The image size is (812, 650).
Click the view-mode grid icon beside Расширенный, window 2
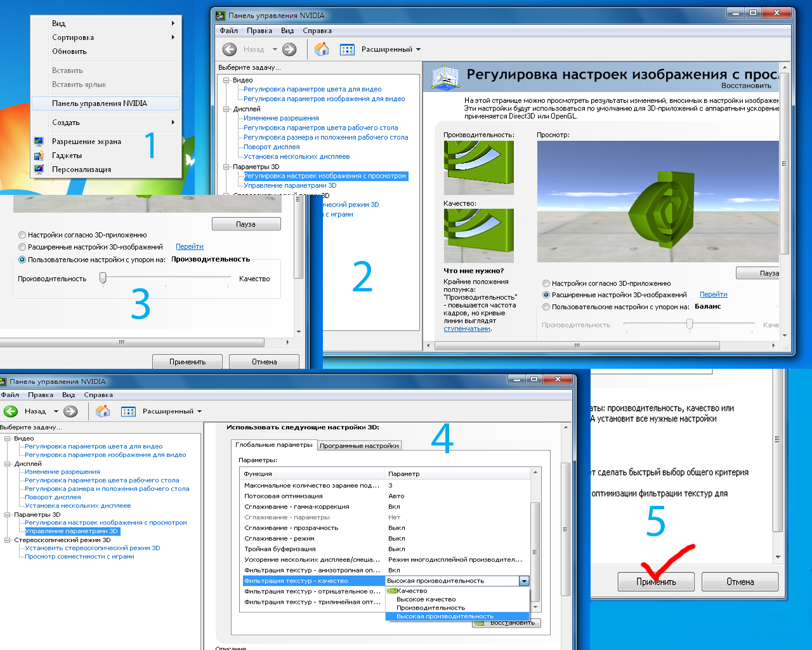(347, 50)
